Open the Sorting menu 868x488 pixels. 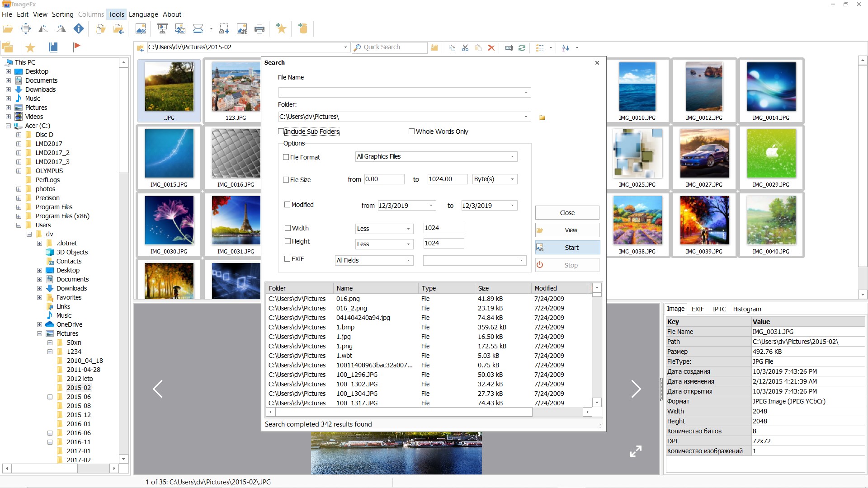62,14
